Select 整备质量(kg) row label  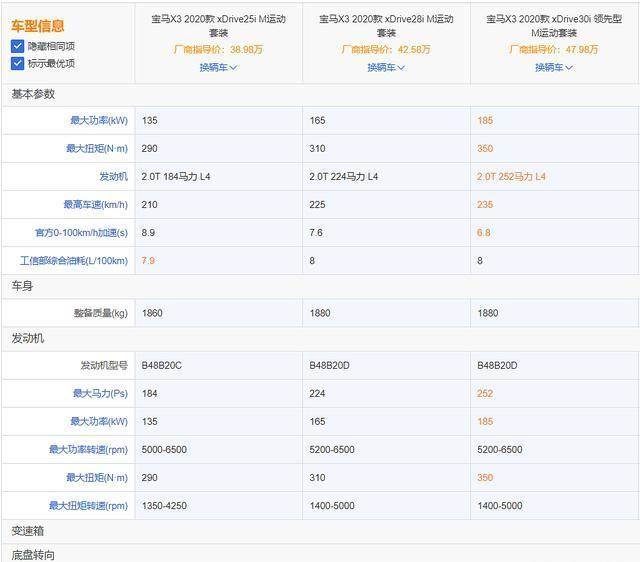pos(100,313)
